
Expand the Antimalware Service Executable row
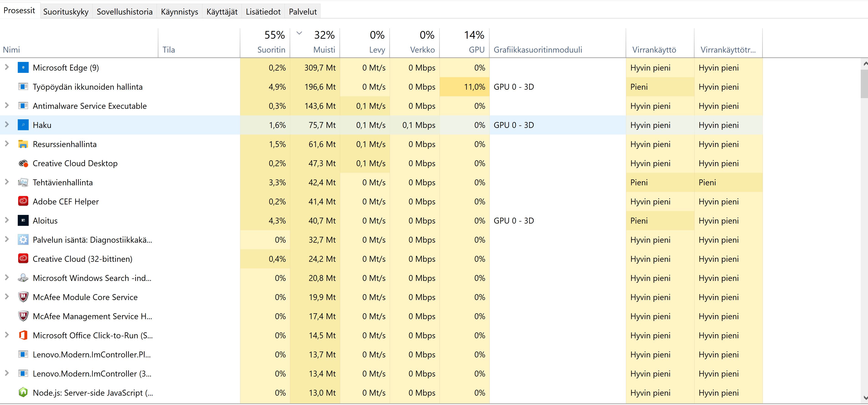click(x=7, y=105)
